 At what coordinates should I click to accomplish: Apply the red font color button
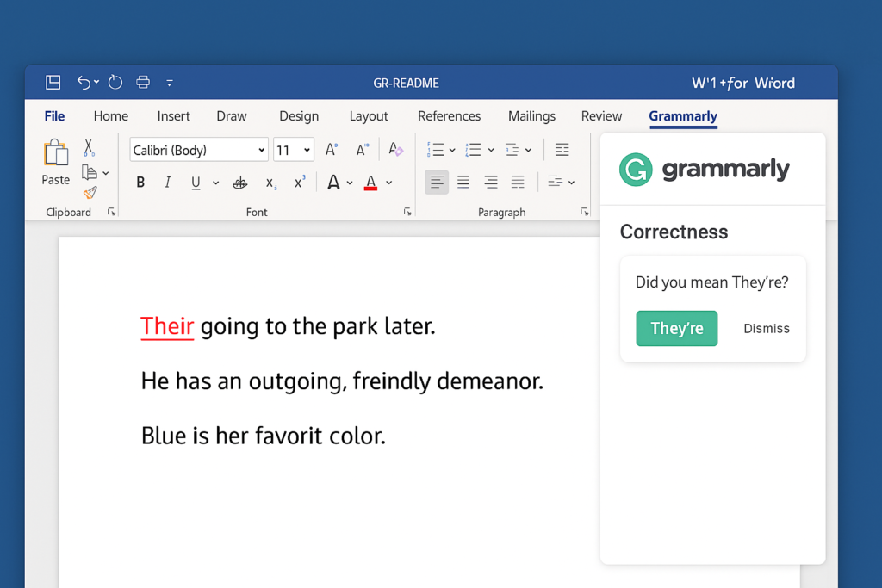pos(370,183)
